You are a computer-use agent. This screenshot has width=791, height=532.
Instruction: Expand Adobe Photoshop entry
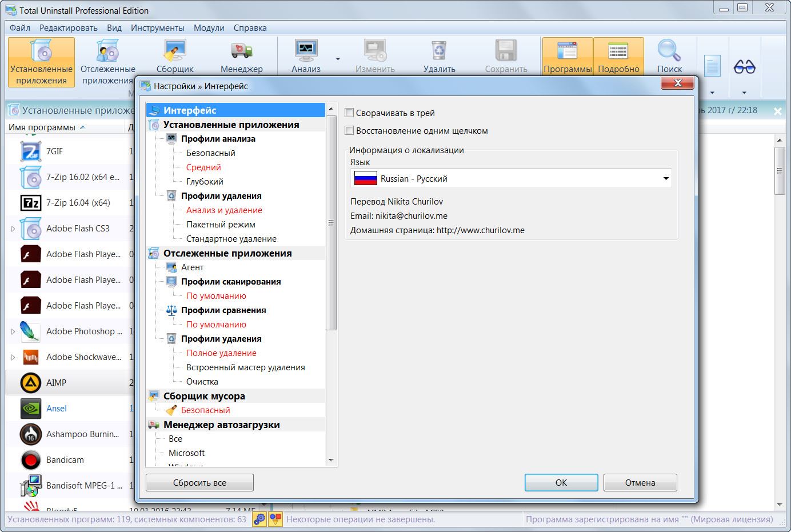click(13, 331)
